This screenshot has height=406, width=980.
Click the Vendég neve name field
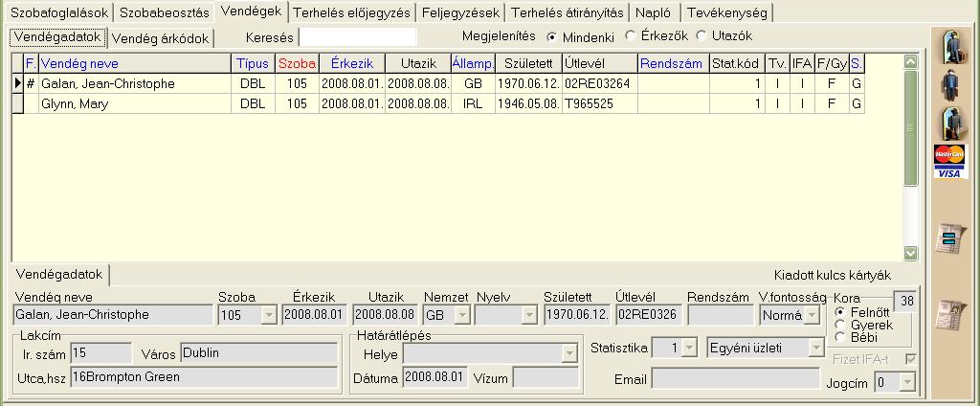(113, 315)
